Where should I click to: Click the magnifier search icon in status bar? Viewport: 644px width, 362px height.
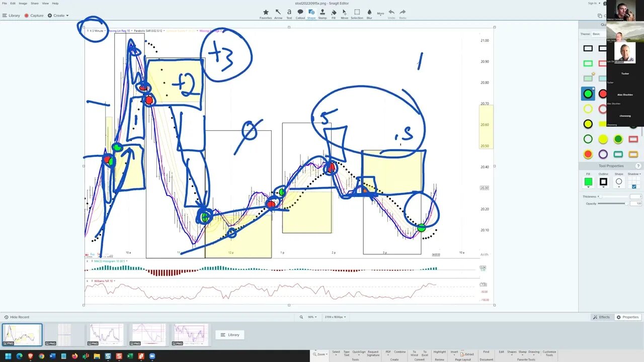(301, 317)
